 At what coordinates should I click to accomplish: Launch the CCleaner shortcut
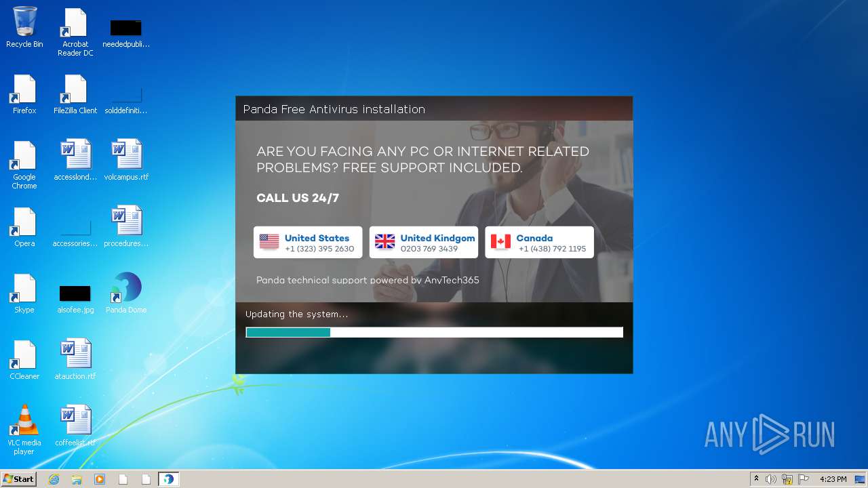(24, 359)
